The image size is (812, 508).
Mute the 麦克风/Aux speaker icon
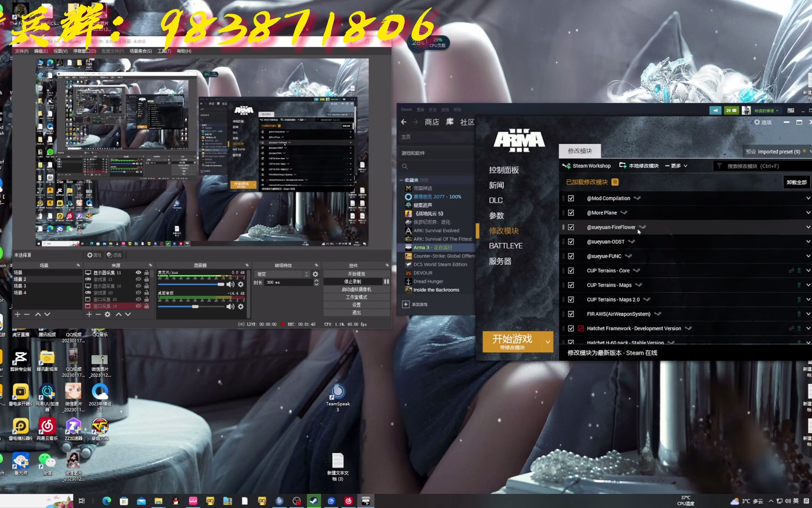point(230,284)
